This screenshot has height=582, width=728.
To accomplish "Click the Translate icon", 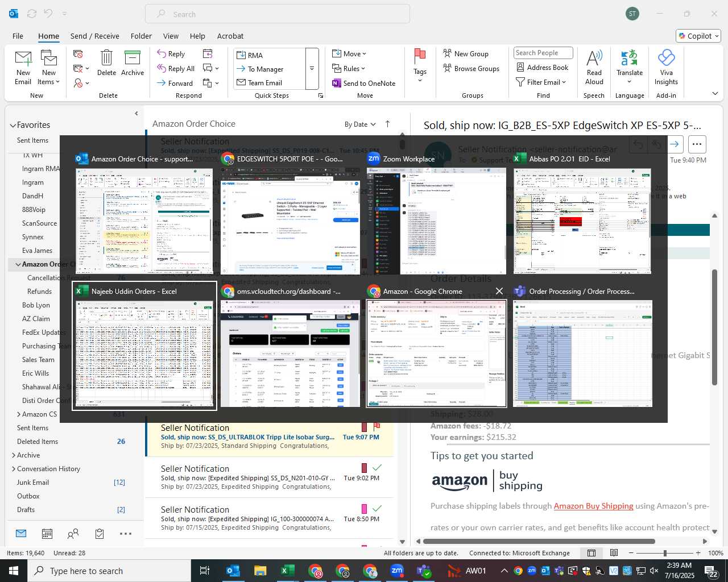I will coord(630,57).
